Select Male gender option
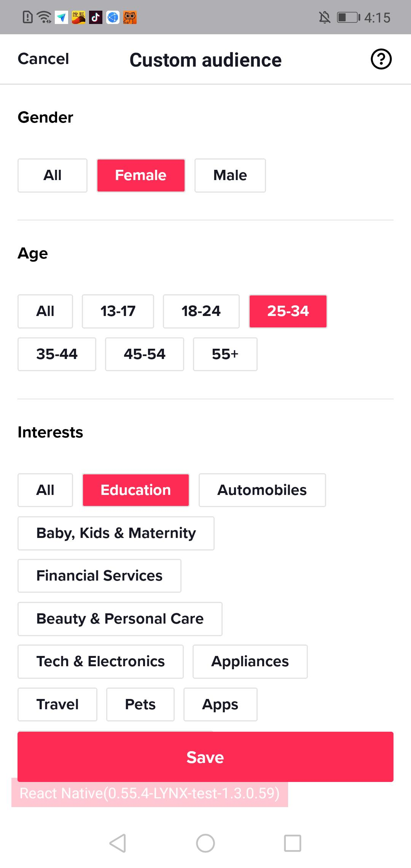Image resolution: width=411 pixels, height=868 pixels. [230, 176]
